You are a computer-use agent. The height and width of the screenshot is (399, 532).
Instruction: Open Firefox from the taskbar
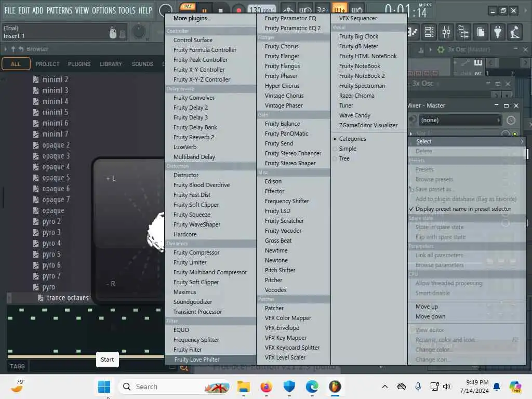267,387
